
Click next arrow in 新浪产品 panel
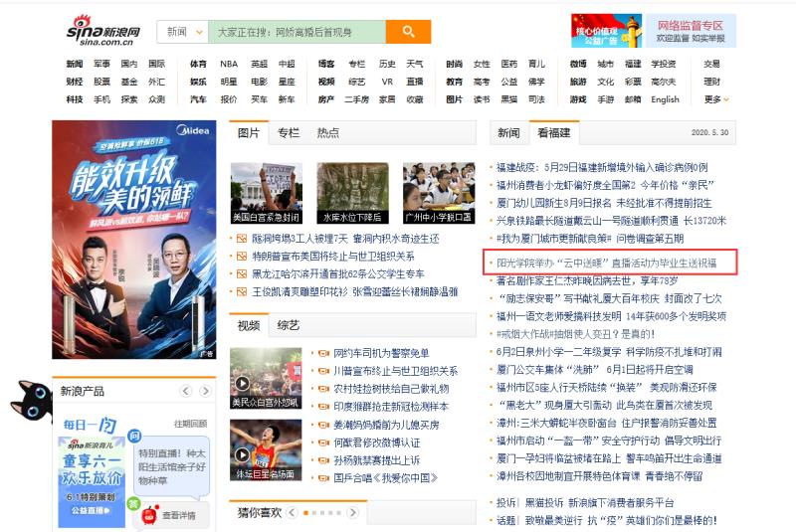click(x=208, y=392)
